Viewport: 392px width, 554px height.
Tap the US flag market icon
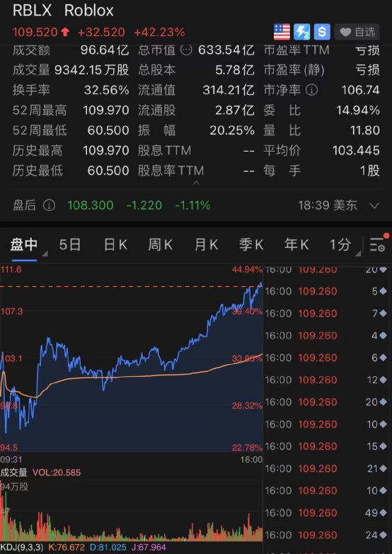coord(282,32)
